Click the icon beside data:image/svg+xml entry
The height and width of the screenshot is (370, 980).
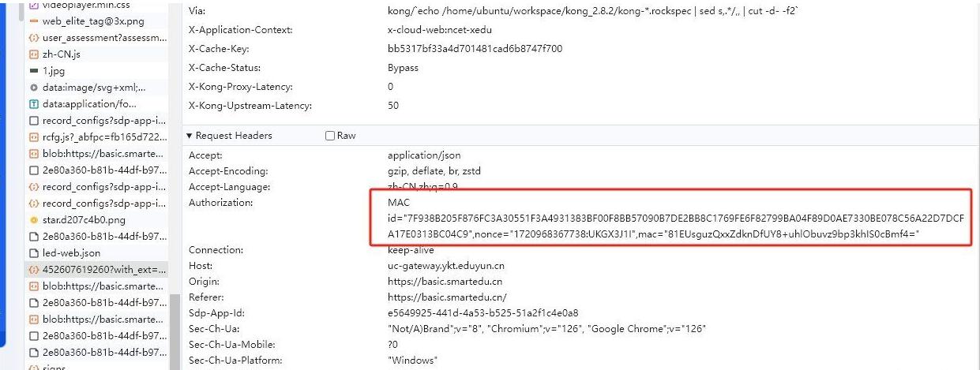coord(34,88)
